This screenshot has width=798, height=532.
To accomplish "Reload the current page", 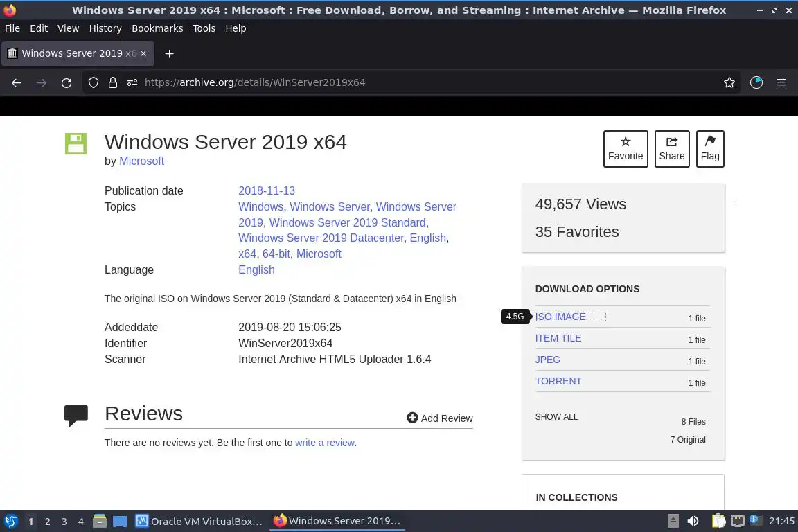I will [66, 82].
